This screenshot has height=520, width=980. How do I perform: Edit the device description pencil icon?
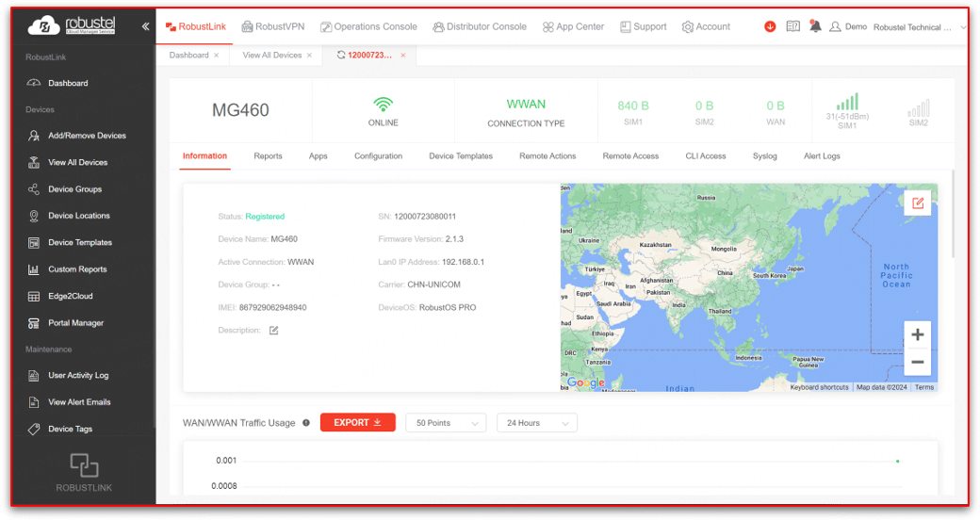[274, 330]
